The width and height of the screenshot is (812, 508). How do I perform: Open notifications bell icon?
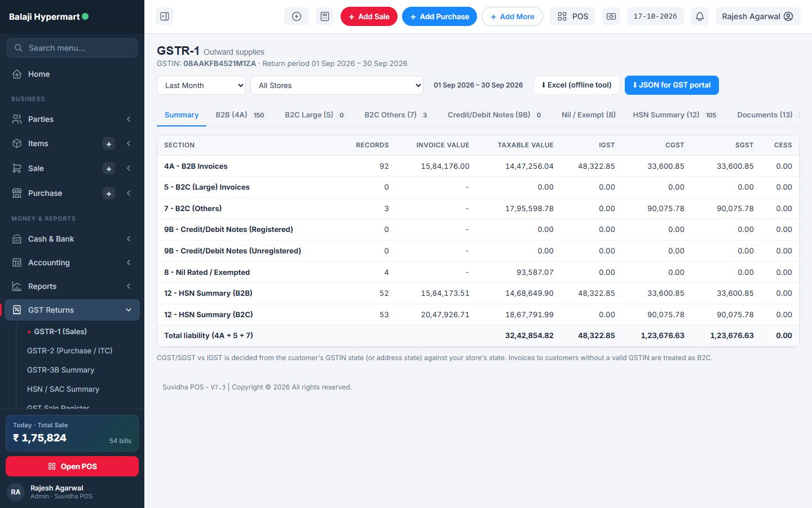pyautogui.click(x=700, y=16)
